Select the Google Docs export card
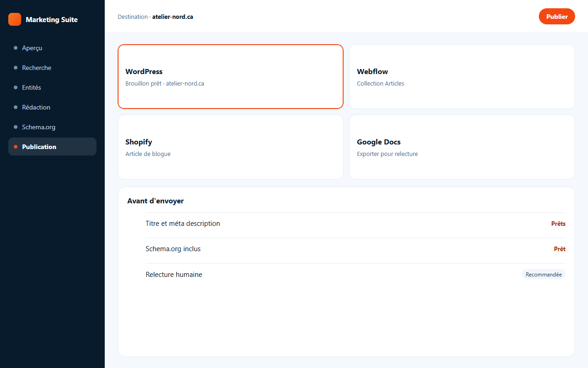588x368 pixels. click(x=462, y=147)
